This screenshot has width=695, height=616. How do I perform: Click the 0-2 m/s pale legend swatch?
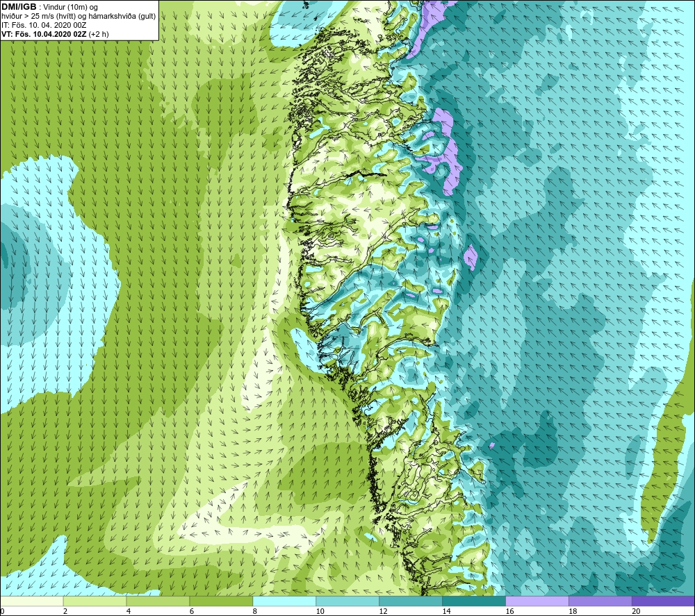[x=32, y=601]
